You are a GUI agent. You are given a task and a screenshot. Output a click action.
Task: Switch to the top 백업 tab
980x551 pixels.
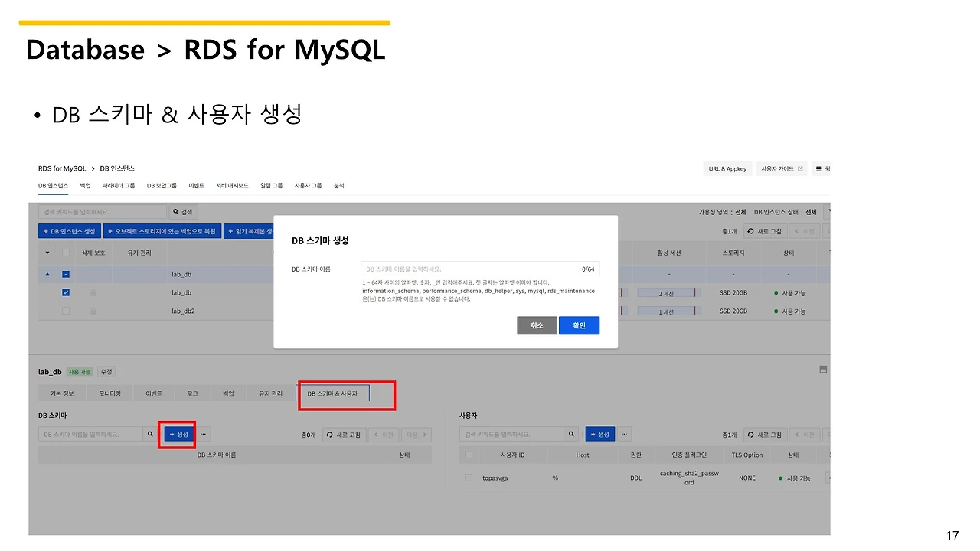point(85,186)
